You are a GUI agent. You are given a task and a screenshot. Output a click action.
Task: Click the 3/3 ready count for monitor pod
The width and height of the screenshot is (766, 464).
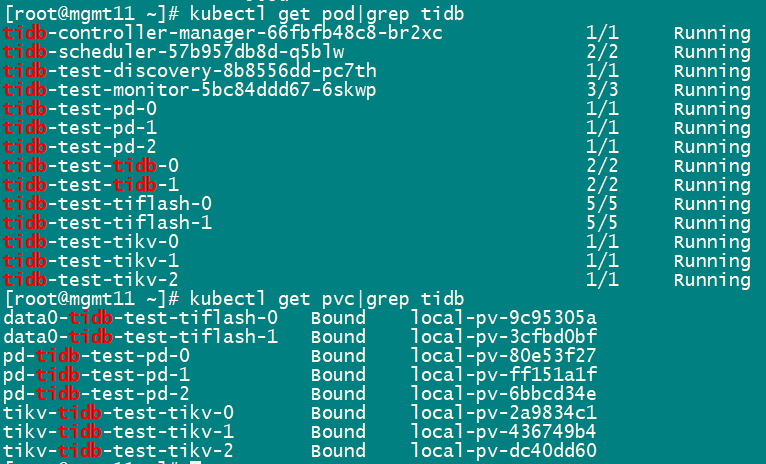[603, 90]
